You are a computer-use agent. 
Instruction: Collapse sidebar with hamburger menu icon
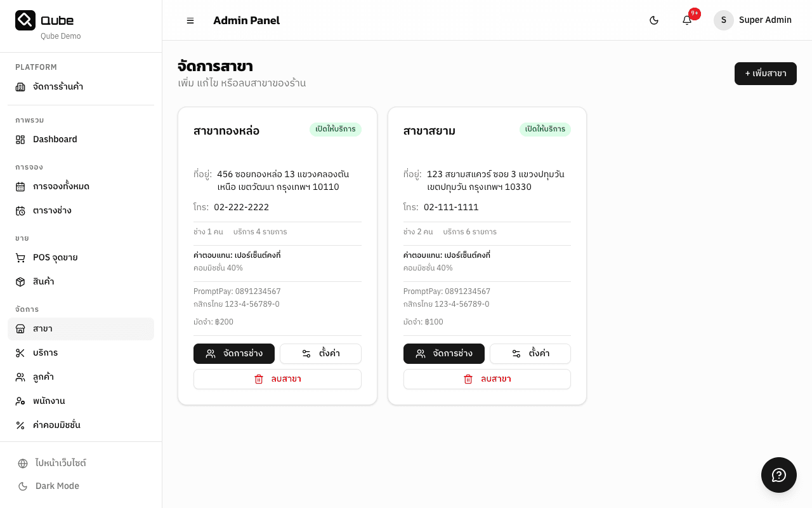[x=190, y=20]
